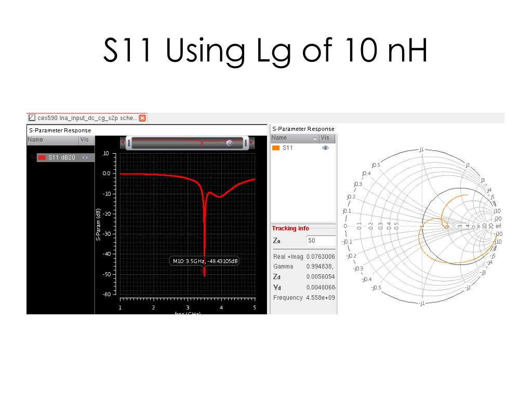Click the j1 label on the Smith chart
This screenshot has height=399, width=532.
(x=421, y=149)
